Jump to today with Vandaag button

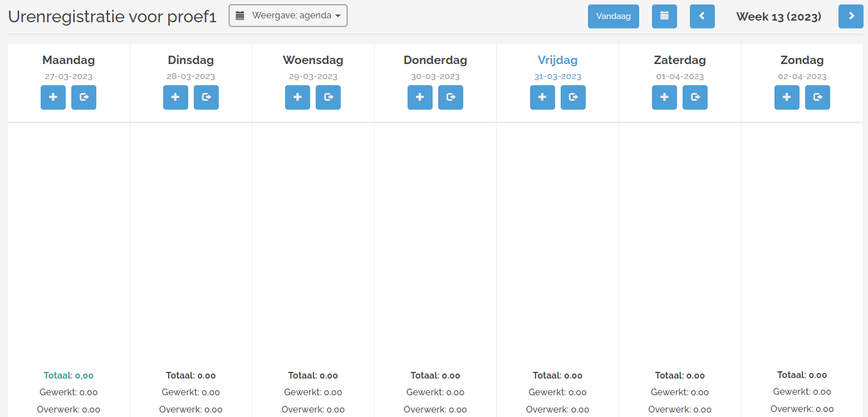click(x=614, y=16)
